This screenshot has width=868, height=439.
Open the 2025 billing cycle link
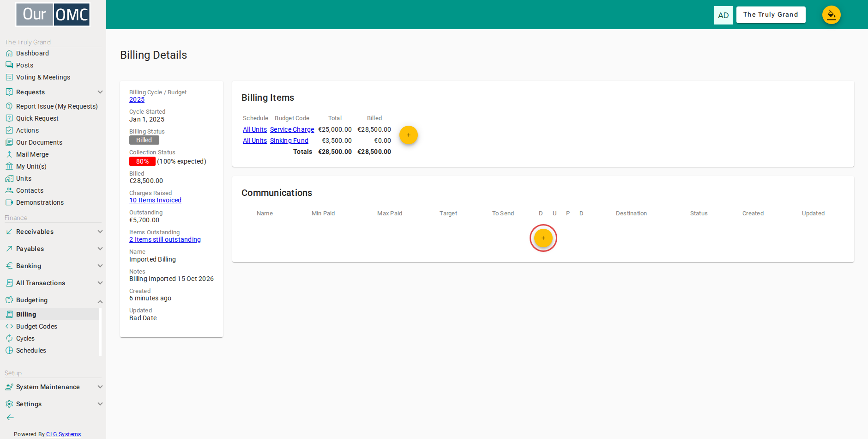click(137, 99)
